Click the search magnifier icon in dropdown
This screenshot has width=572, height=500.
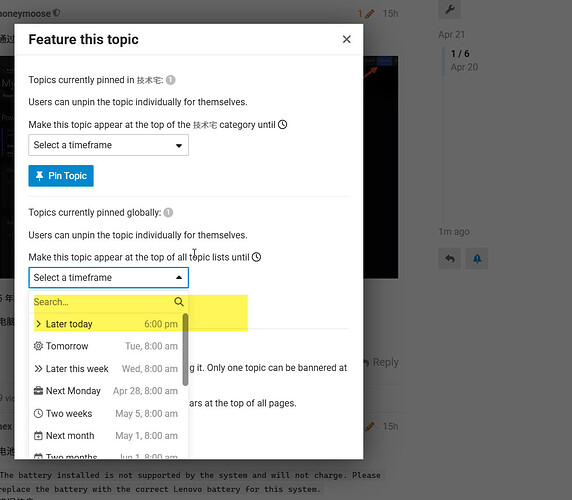pyautogui.click(x=179, y=302)
